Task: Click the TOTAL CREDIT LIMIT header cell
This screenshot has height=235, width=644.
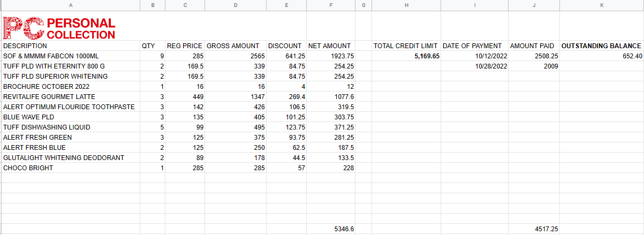Action: point(406,46)
